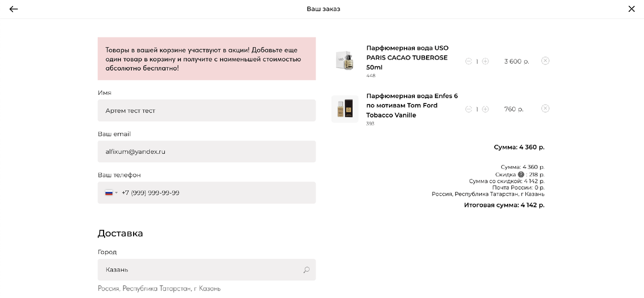The height and width of the screenshot is (298, 644).
Task: Click the discount question mark help icon
Action: (521, 175)
